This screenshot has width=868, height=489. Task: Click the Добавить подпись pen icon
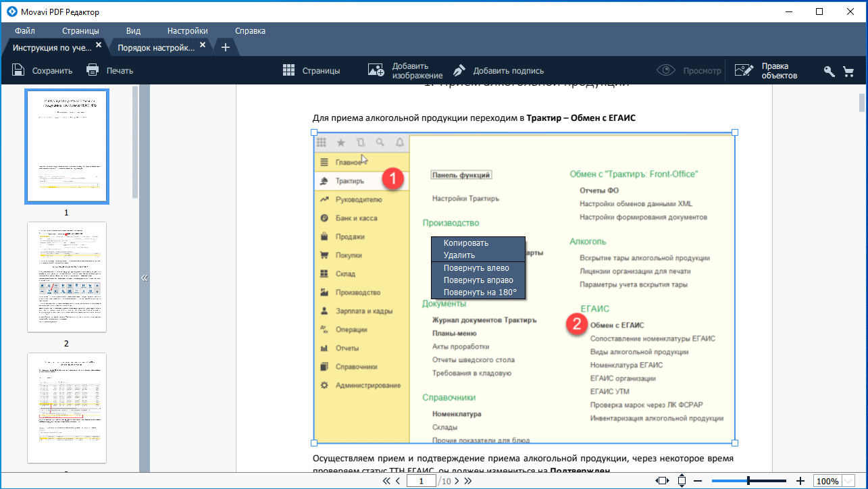459,70
